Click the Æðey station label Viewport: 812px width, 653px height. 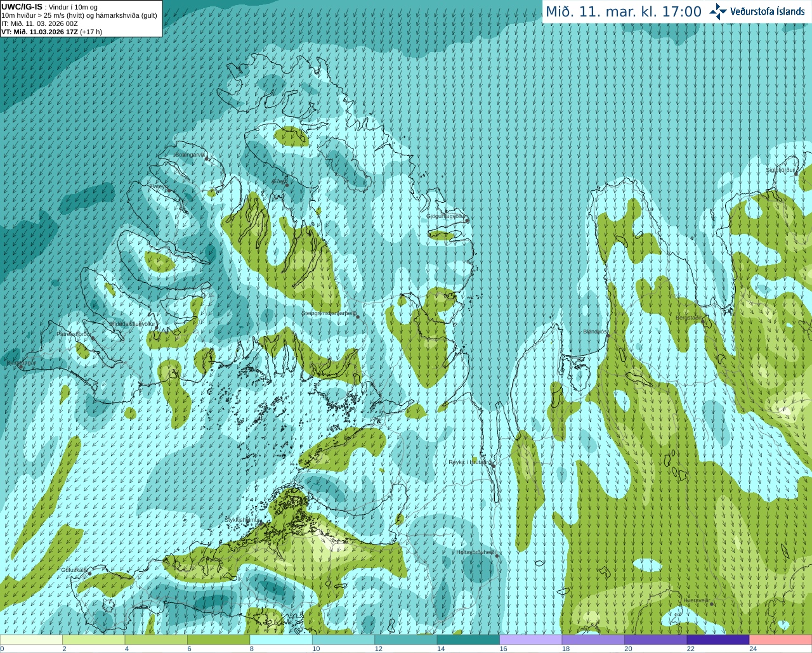pyautogui.click(x=278, y=181)
